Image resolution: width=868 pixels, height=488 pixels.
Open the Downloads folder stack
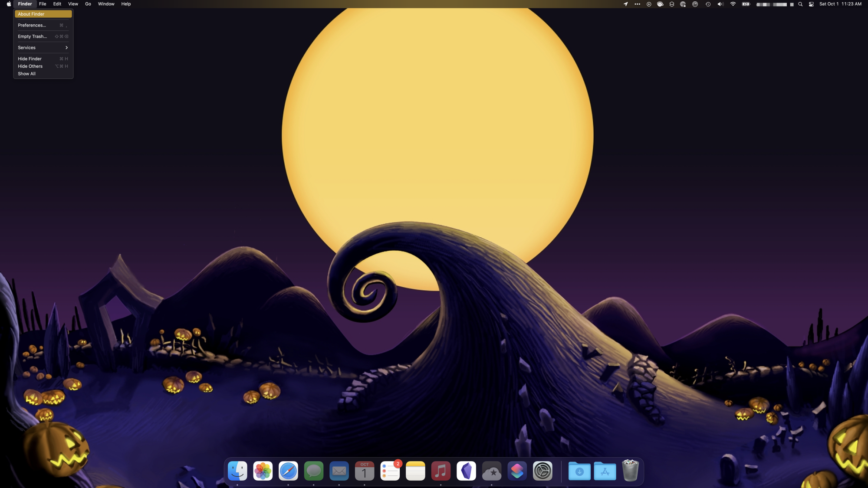pyautogui.click(x=579, y=471)
